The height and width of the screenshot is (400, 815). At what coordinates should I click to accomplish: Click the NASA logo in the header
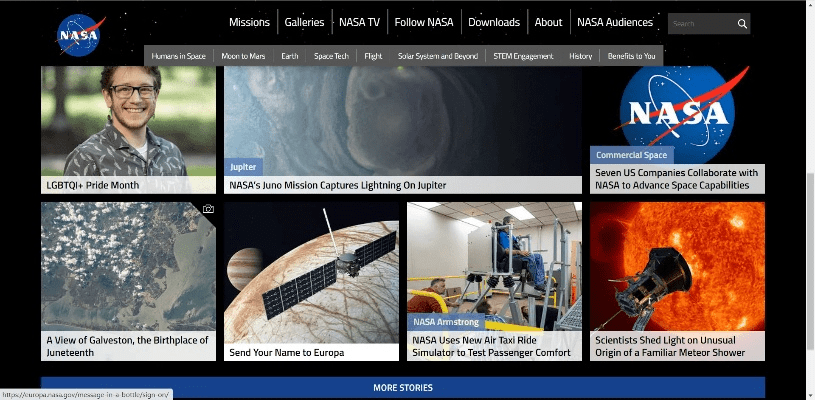pos(80,35)
